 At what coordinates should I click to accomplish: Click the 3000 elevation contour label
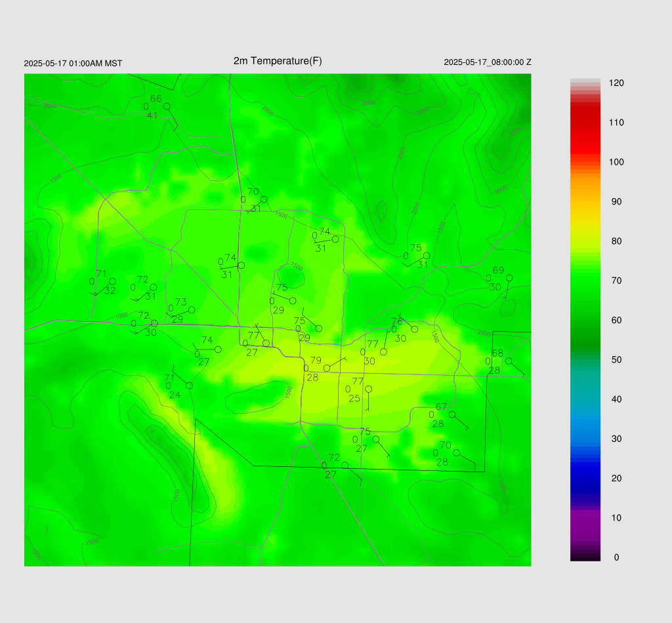(x=423, y=111)
